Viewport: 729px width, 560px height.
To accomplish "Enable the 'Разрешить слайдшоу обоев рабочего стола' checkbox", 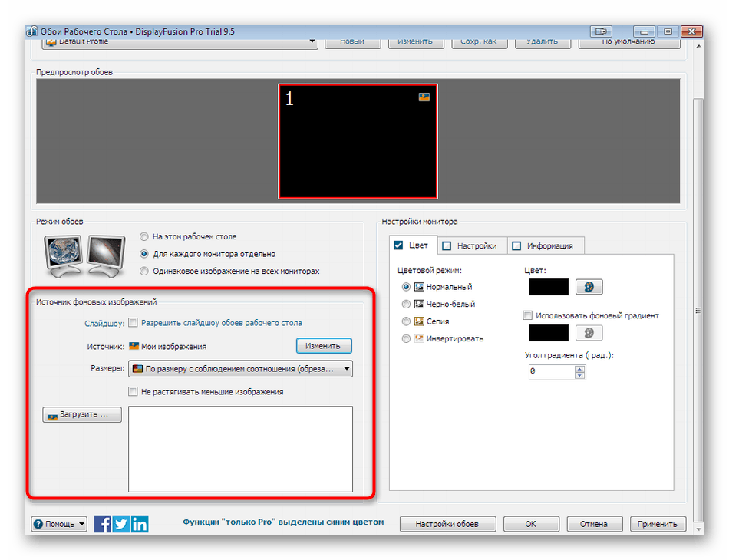I will click(x=133, y=322).
